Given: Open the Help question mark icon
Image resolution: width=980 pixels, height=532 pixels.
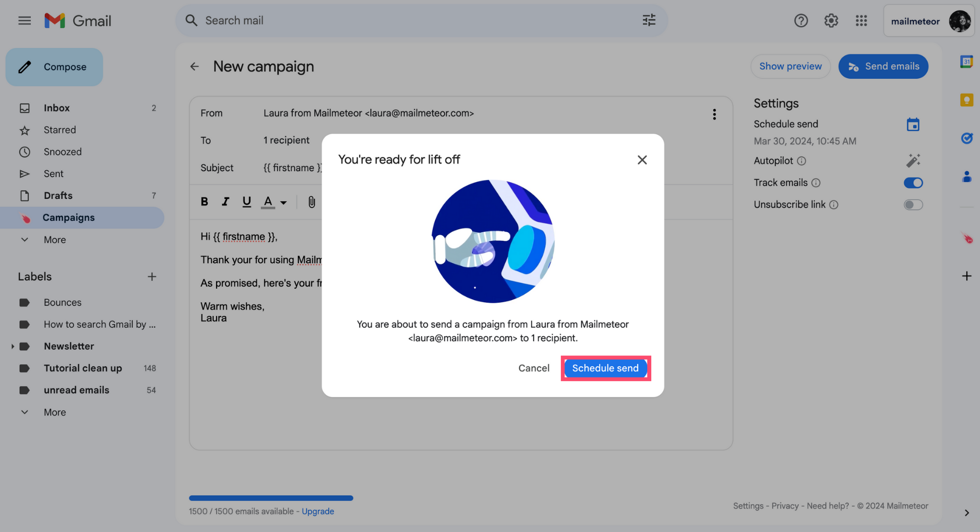Looking at the screenshot, I should click(801, 21).
